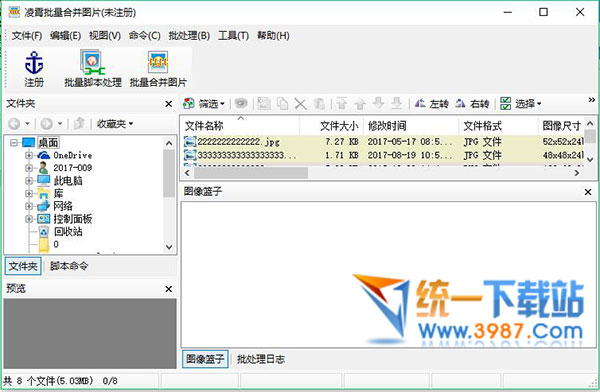Select 桌面 in folder tree
The width and height of the screenshot is (600, 392).
[48, 142]
